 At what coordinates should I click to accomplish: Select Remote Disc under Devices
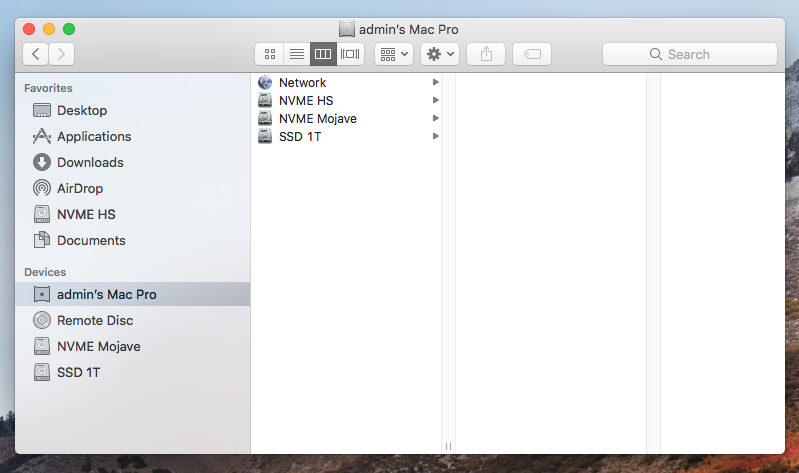(132, 321)
